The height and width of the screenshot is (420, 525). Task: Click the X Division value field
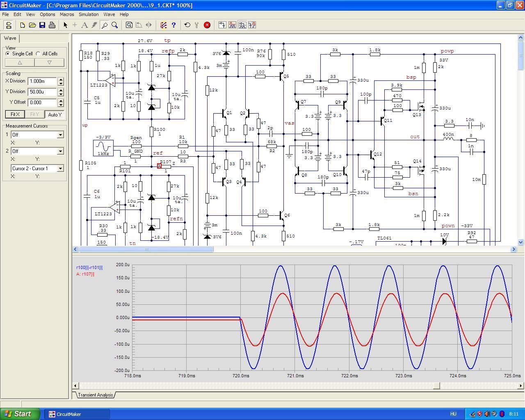point(42,81)
